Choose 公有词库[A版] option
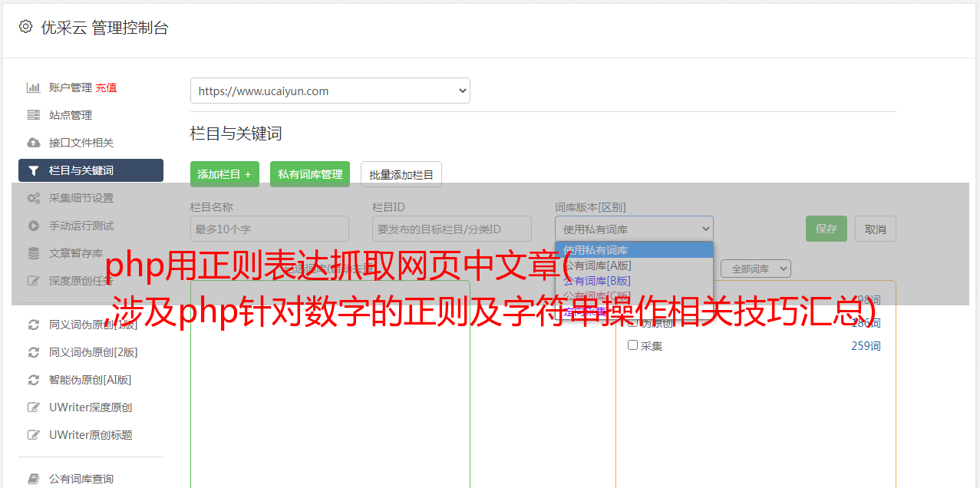Screen dimensions: 980x488 click(634, 265)
